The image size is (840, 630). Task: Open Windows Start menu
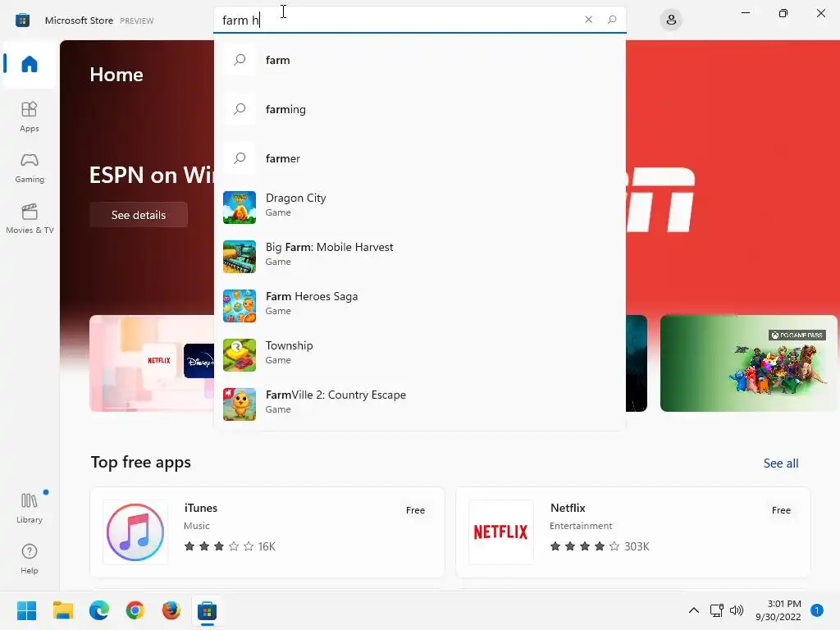pos(27,610)
